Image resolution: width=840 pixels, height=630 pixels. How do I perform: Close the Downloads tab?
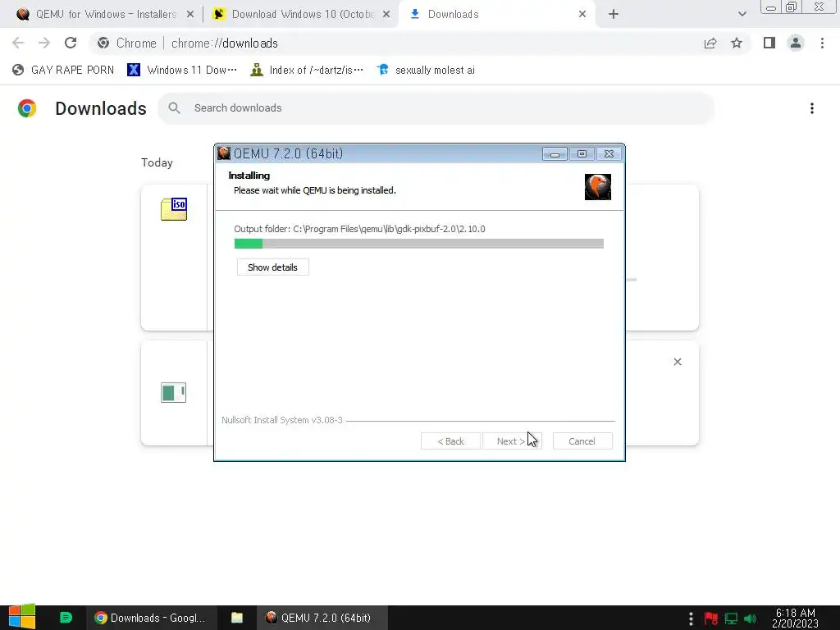pos(582,15)
